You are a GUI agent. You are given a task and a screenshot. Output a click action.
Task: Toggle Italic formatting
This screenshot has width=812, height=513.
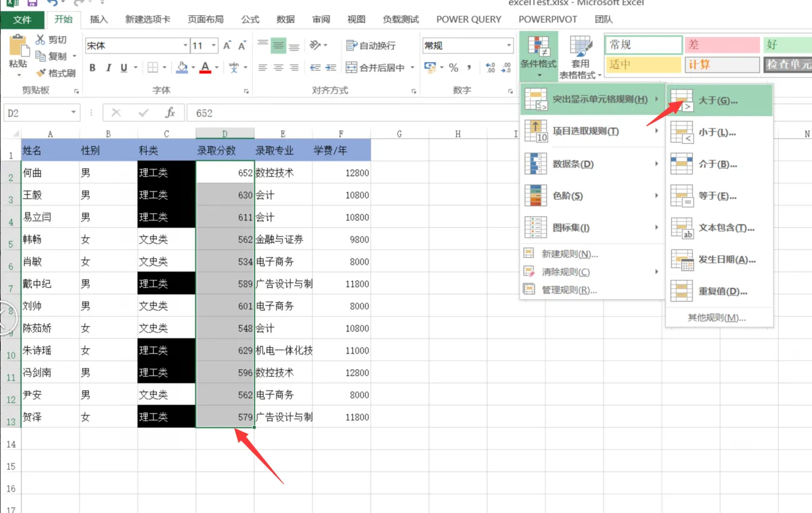click(x=108, y=68)
